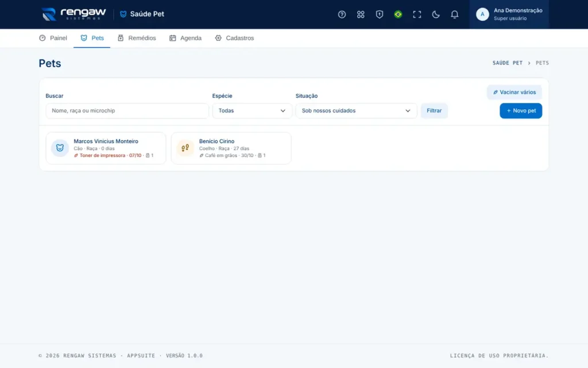
Task: Click the user avatar circle 'A'
Action: coord(482,14)
